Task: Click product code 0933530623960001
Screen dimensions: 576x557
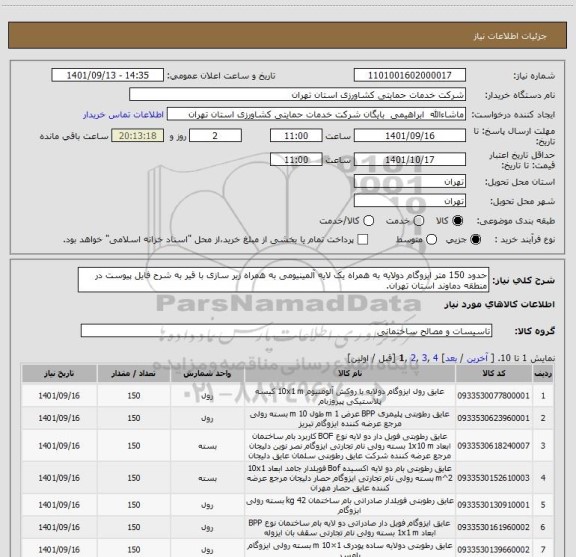Action: tap(493, 418)
